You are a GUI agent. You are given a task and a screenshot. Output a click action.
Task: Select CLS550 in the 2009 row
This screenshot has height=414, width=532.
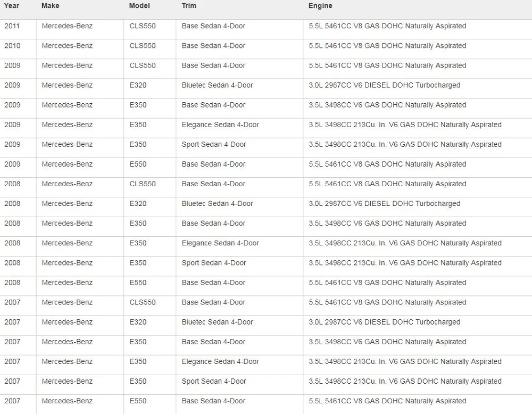tap(143, 65)
